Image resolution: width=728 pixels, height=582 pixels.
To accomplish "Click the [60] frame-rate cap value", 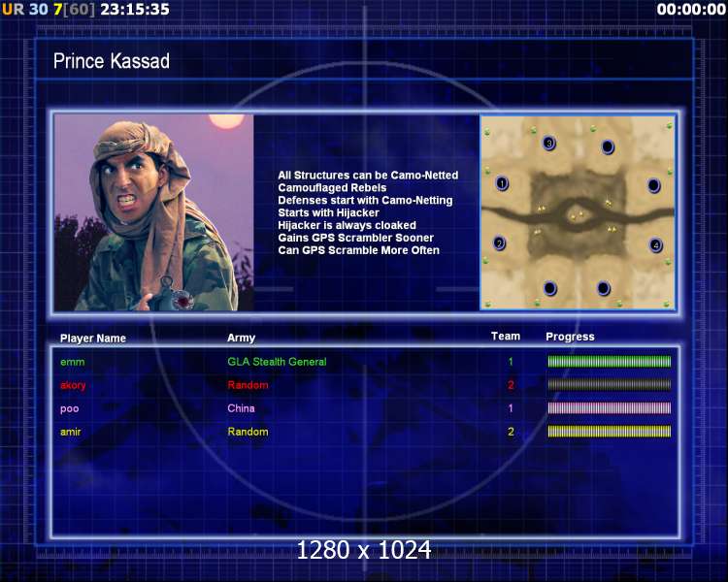I will [x=79, y=10].
